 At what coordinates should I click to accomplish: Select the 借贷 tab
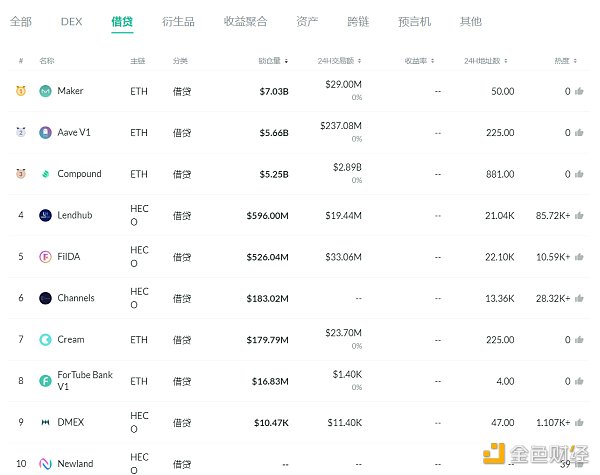[x=122, y=21]
